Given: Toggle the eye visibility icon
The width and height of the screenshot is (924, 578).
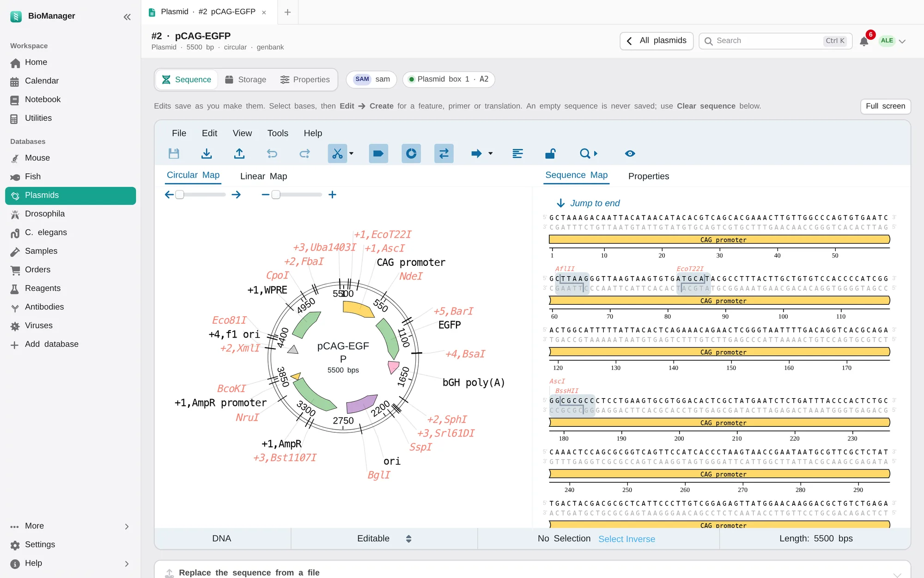Looking at the screenshot, I should 630,154.
